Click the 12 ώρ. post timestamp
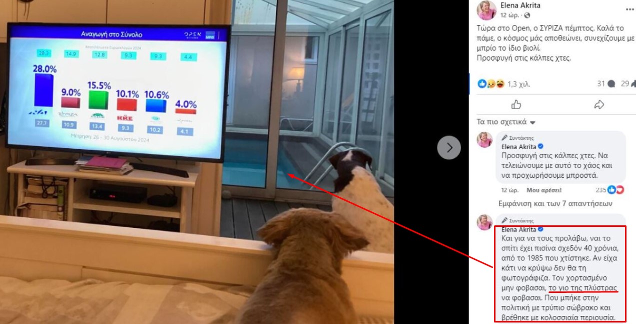 coord(509,16)
